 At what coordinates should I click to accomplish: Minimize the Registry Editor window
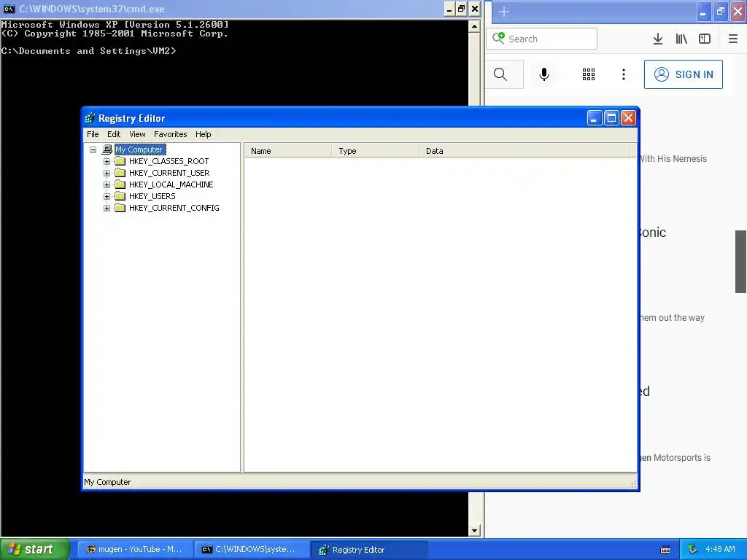coord(594,118)
